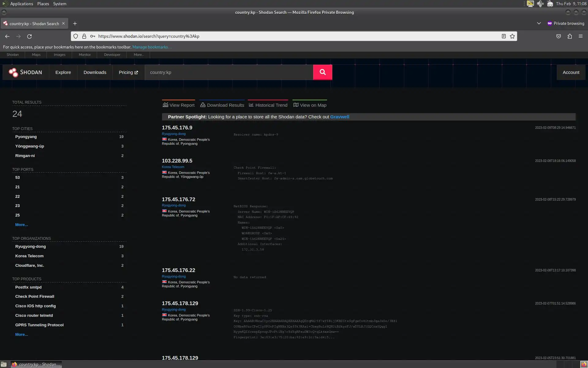Click the country:kp search input field
This screenshot has height=368, width=588.
229,72
